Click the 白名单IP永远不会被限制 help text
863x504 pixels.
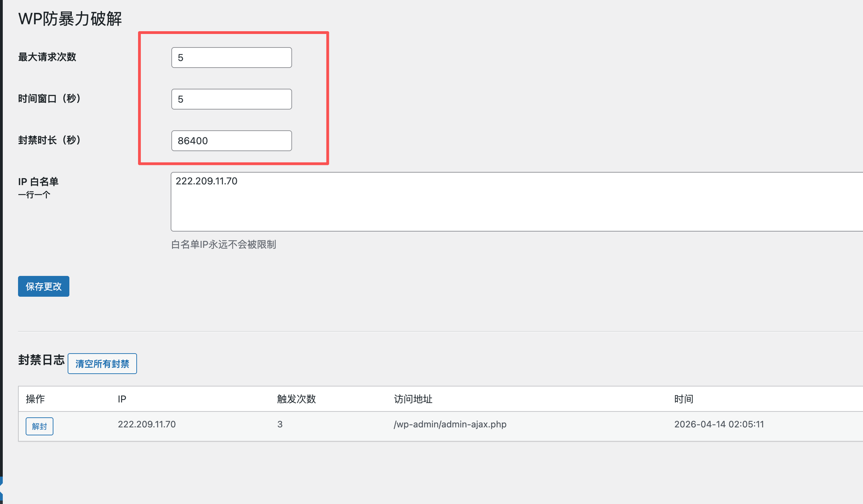(x=224, y=245)
